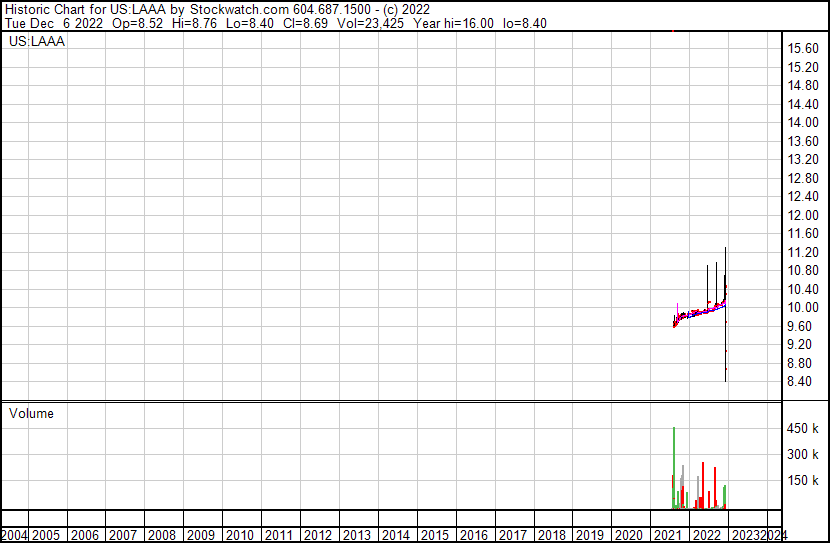The height and width of the screenshot is (543, 830).
Task: Select the 150 k volume axis label
Action: [804, 480]
